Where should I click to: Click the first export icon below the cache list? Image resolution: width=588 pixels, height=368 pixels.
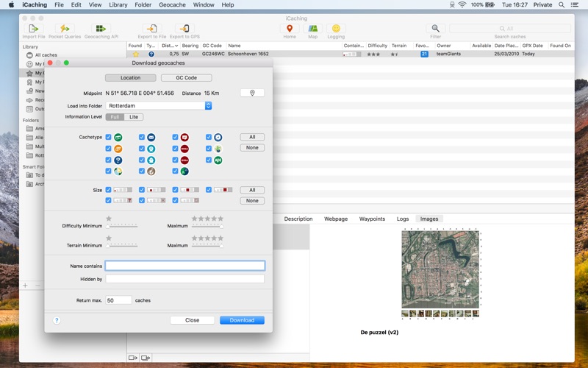(x=133, y=358)
